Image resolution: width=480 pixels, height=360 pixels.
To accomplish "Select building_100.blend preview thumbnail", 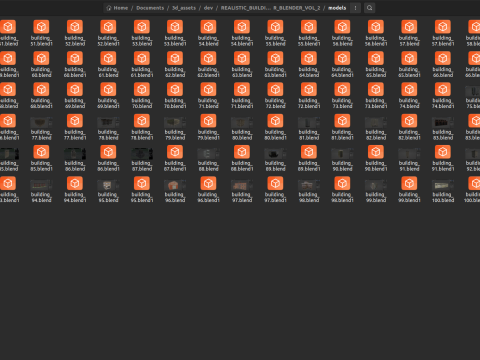I will pos(443,185).
